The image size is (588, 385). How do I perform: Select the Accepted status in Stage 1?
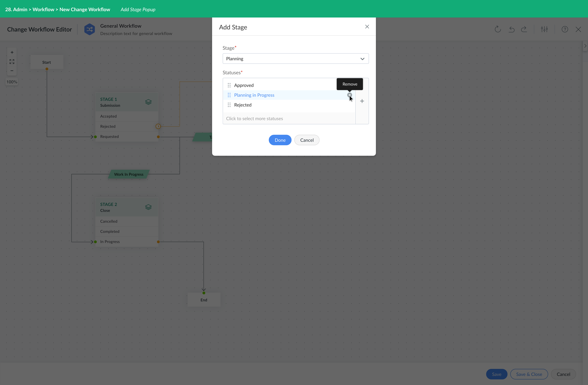(x=127, y=116)
